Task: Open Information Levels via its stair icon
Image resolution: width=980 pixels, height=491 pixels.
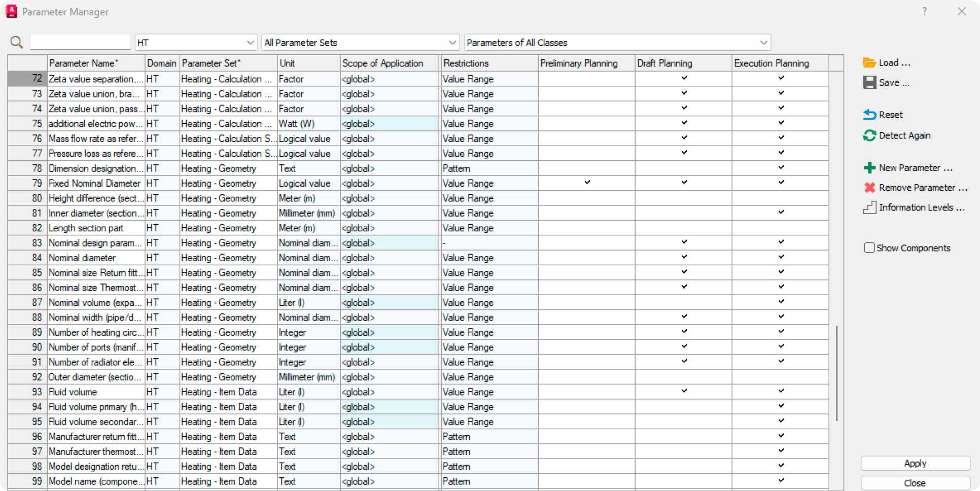Action: tap(869, 207)
